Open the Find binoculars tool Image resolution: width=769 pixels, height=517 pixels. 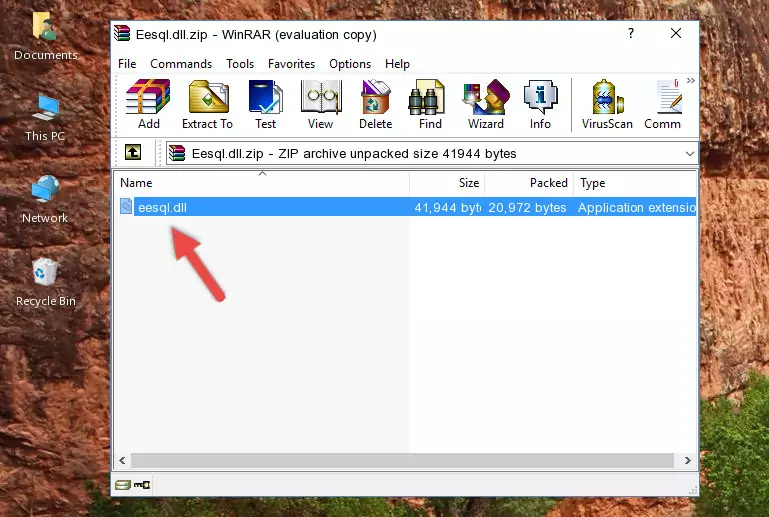pyautogui.click(x=430, y=104)
